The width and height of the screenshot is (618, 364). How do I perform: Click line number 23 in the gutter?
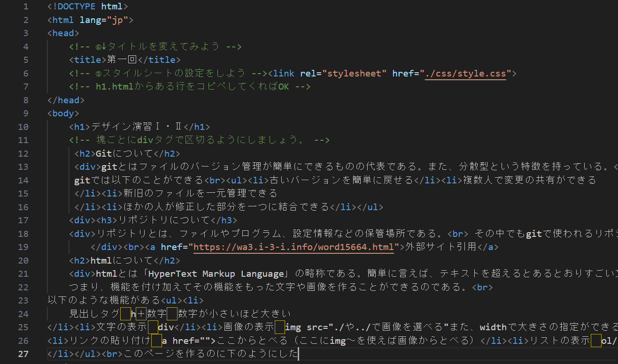click(x=23, y=300)
